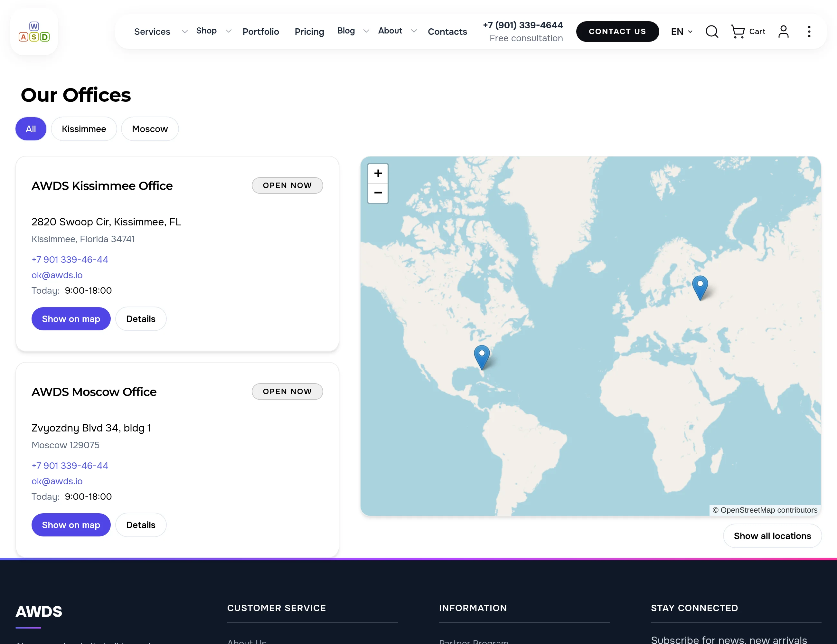This screenshot has height=644, width=837.
Task: Click the Cart label text
Action: click(x=757, y=32)
